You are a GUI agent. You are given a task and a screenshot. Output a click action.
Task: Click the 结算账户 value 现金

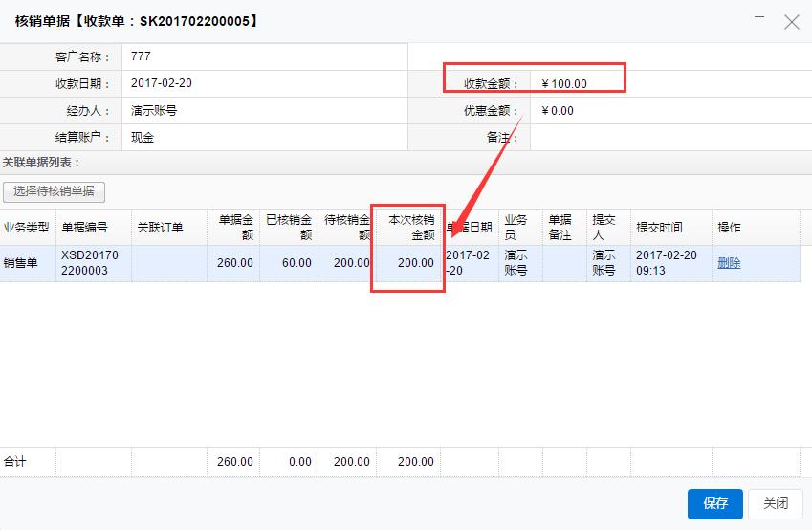[143, 137]
